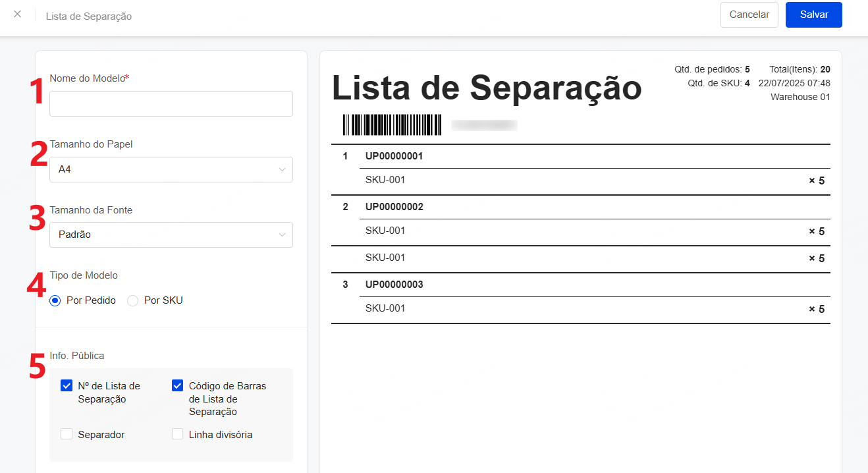Enable the Linha divisória checkbox
Image resolution: width=868 pixels, height=473 pixels.
[x=177, y=434]
